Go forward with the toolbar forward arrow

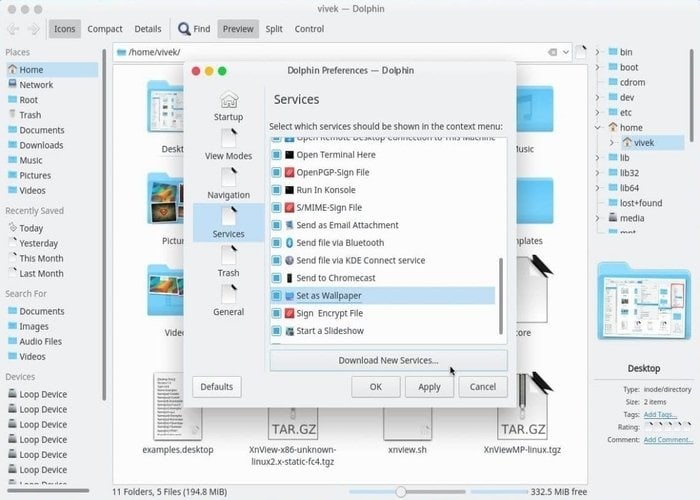click(x=33, y=29)
